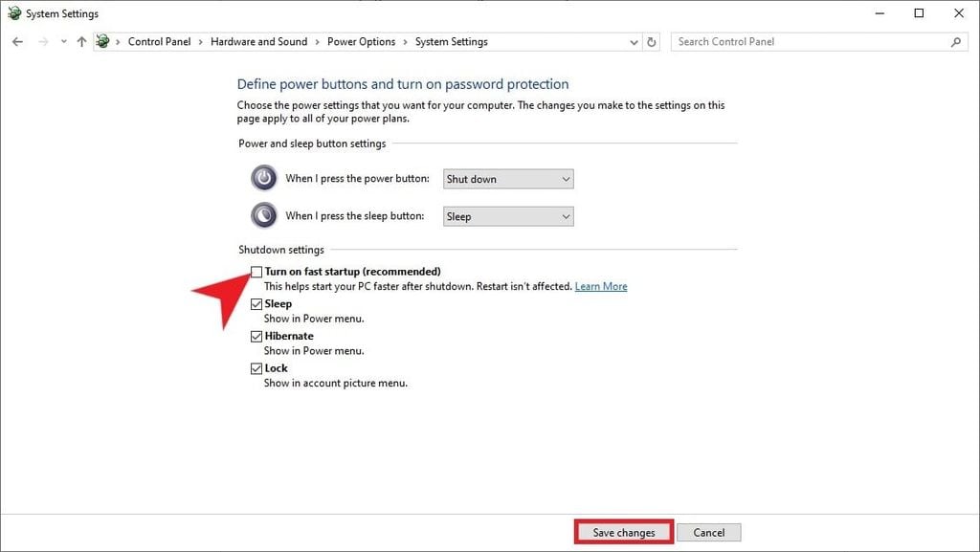The width and height of the screenshot is (980, 552).
Task: Click the Back arrow navigation button
Action: (x=17, y=42)
